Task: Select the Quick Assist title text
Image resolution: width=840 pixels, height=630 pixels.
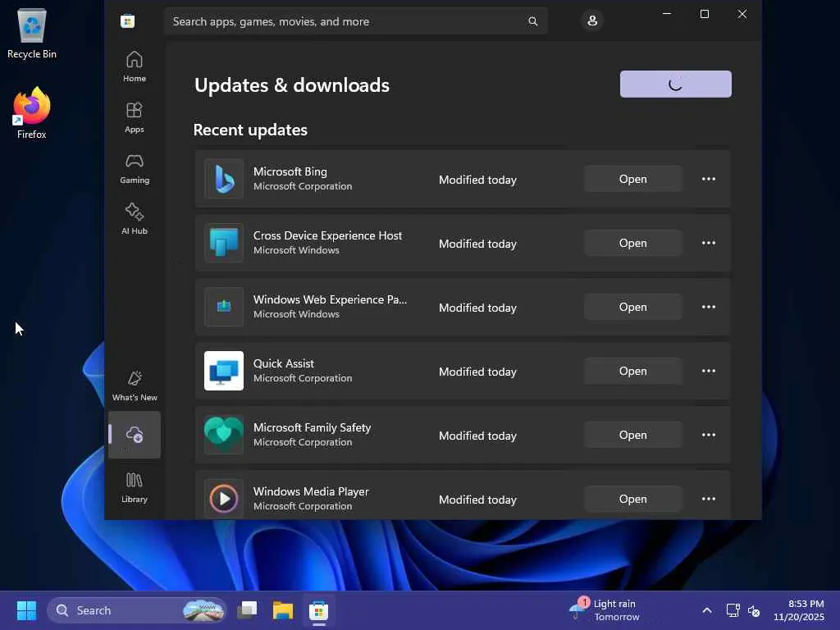Action: pos(283,363)
